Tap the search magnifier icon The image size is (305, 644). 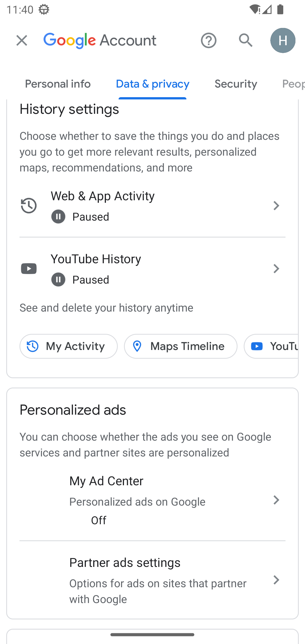tap(245, 40)
